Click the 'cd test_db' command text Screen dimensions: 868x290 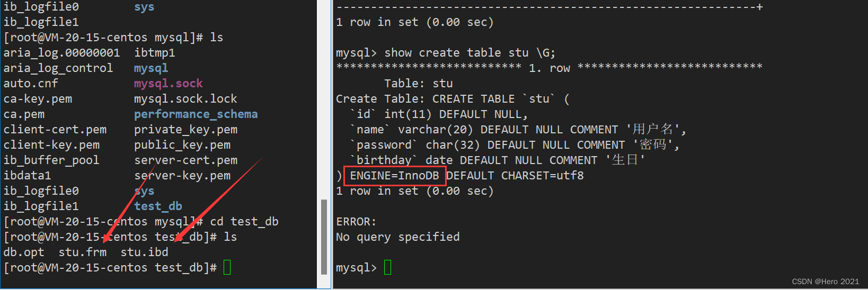pos(244,222)
